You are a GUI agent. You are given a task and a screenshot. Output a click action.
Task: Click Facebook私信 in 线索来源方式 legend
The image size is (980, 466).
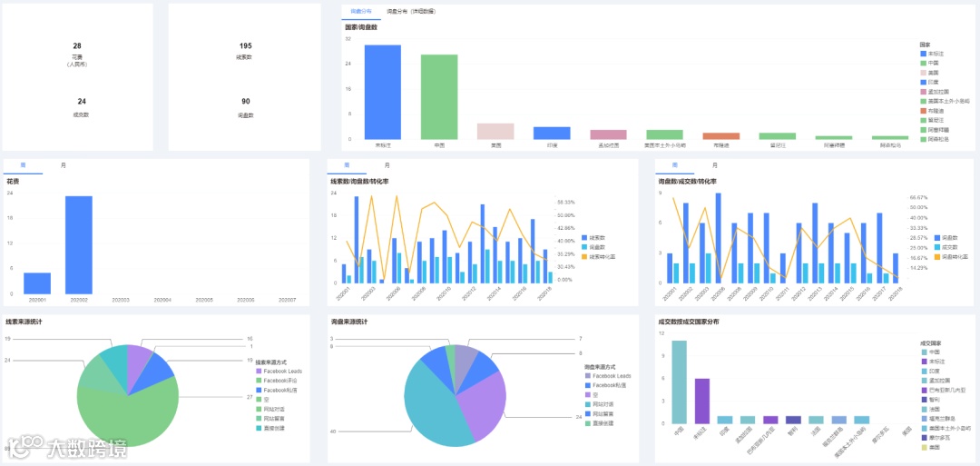(x=276, y=390)
